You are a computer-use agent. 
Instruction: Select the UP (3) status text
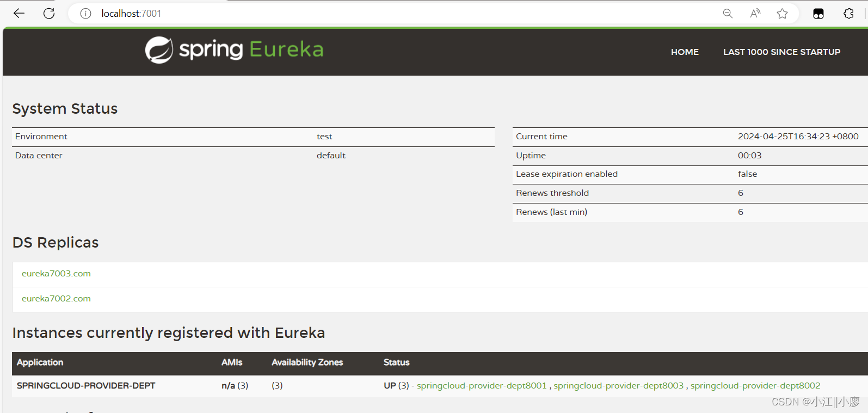[396, 386]
